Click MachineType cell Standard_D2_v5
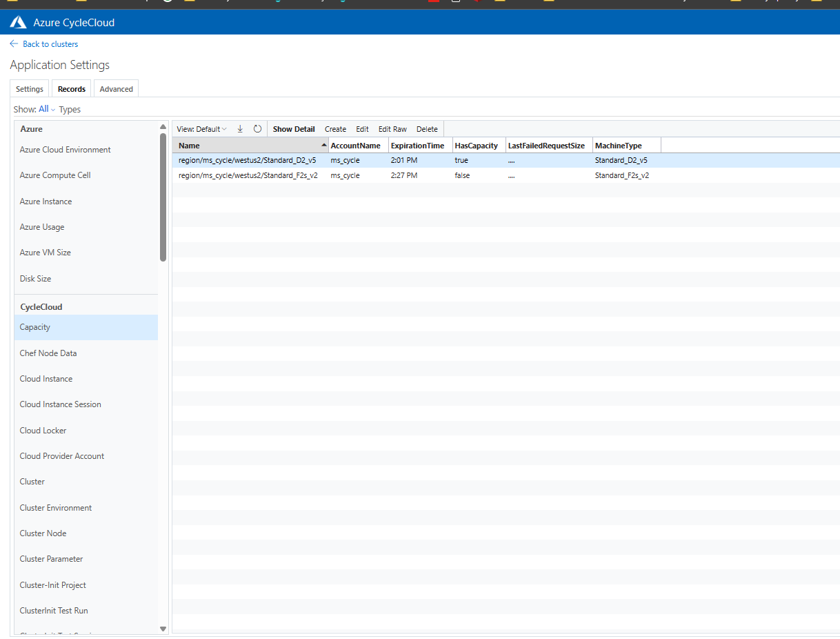This screenshot has height=639, width=840. tap(621, 160)
